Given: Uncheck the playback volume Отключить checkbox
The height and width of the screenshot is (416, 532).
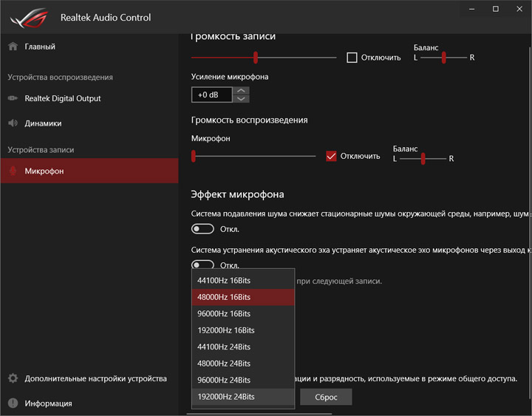Looking at the screenshot, I should (331, 156).
